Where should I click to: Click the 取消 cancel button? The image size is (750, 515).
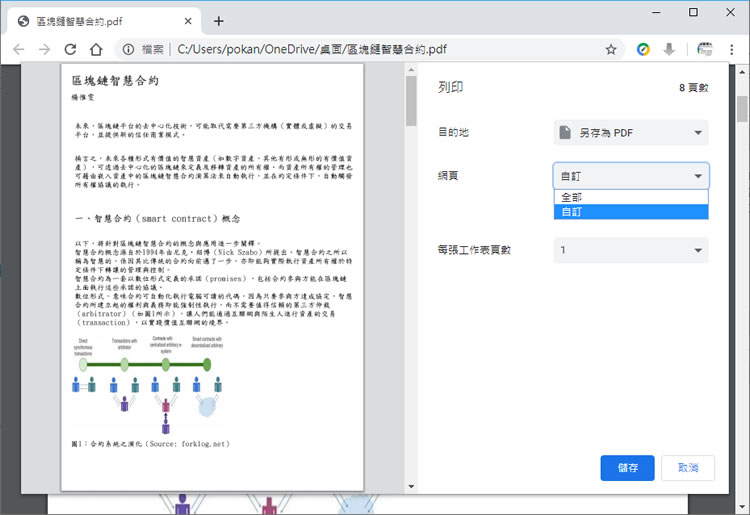(688, 468)
